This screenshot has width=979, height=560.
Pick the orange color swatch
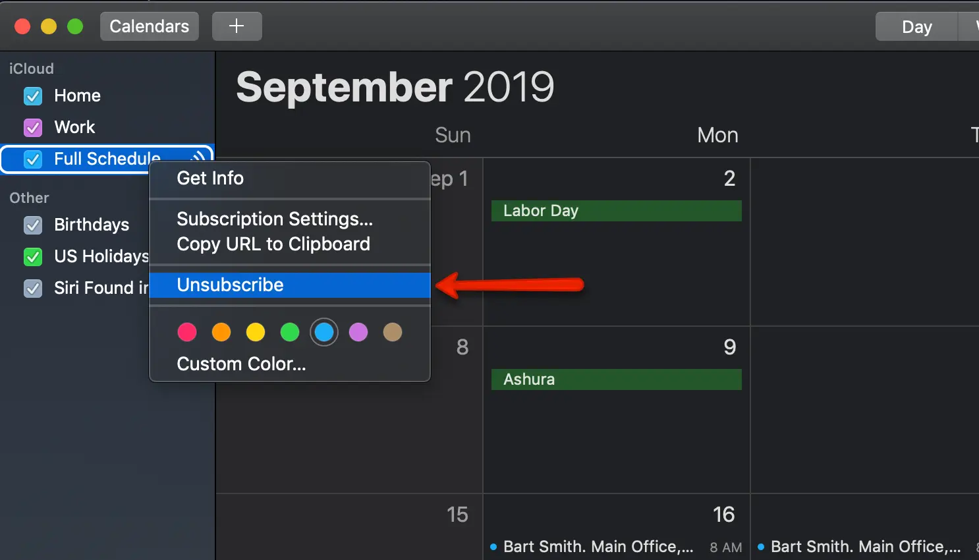pos(221,332)
